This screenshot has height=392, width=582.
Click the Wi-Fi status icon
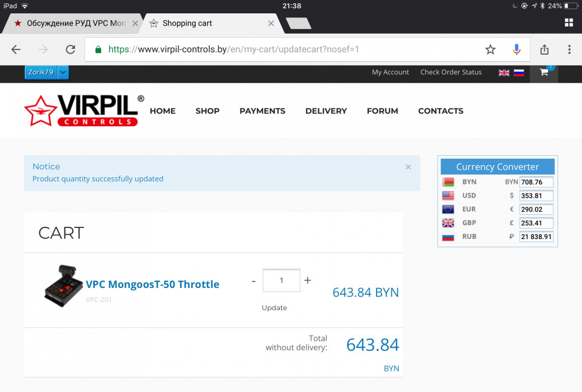[25, 6]
